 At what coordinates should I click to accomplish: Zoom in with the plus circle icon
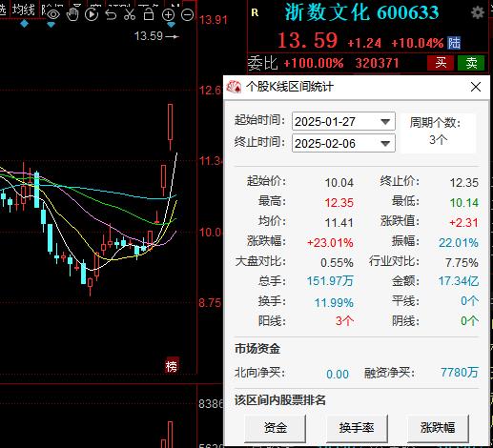pyautogui.click(x=168, y=14)
